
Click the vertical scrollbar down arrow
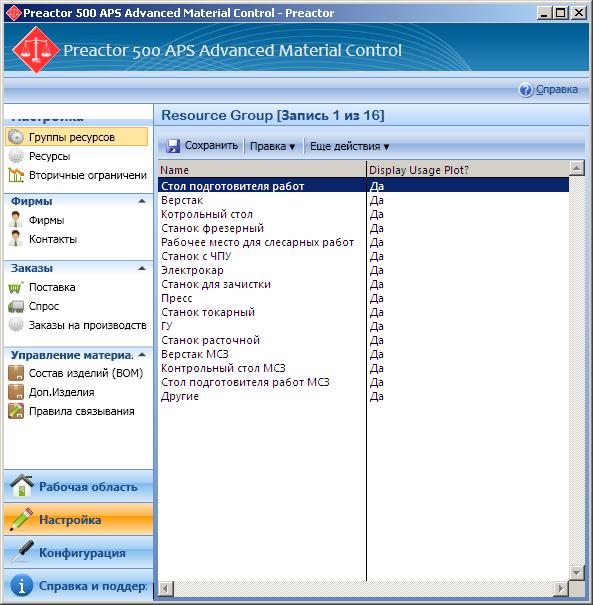(576, 573)
